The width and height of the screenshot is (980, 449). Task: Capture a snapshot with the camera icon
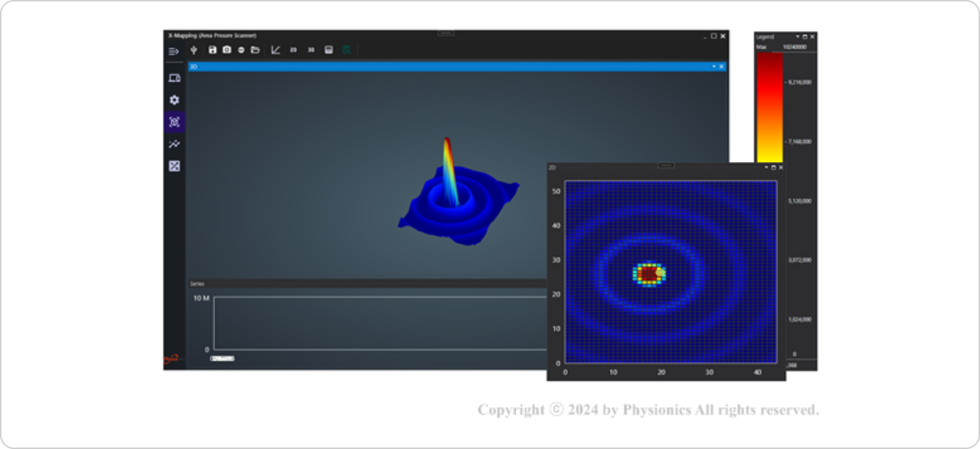pyautogui.click(x=227, y=50)
